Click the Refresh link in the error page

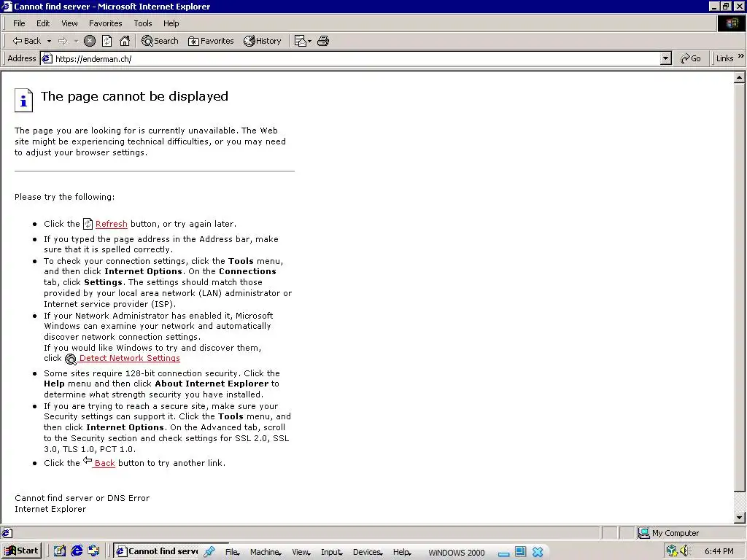coord(111,224)
